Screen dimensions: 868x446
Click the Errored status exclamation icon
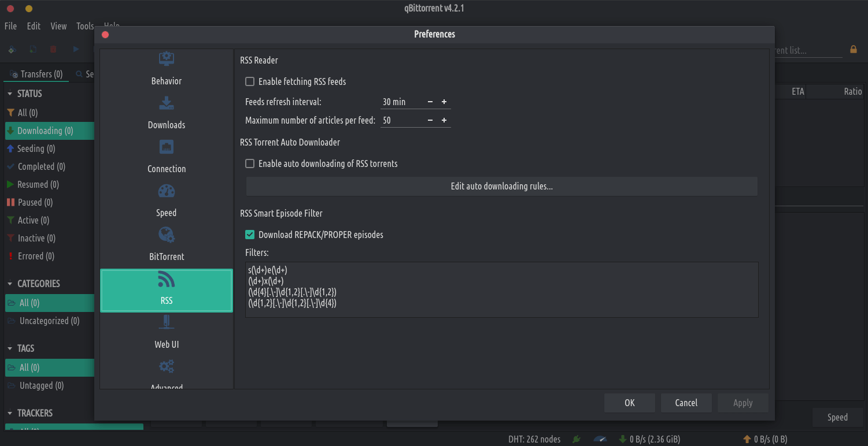[x=10, y=256]
